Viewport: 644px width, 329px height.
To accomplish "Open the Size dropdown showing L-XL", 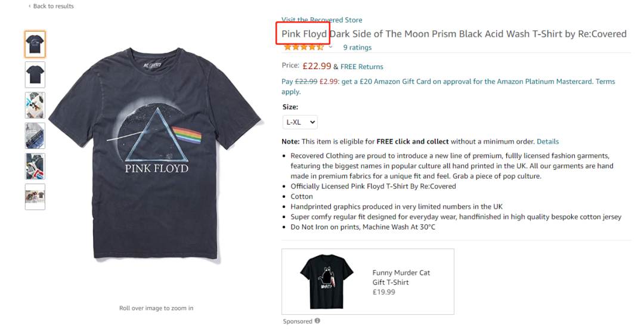I will tap(300, 122).
